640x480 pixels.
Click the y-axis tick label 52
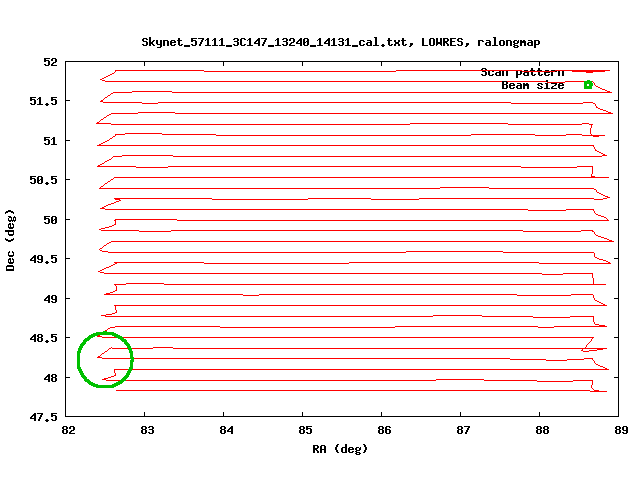[x=51, y=62]
